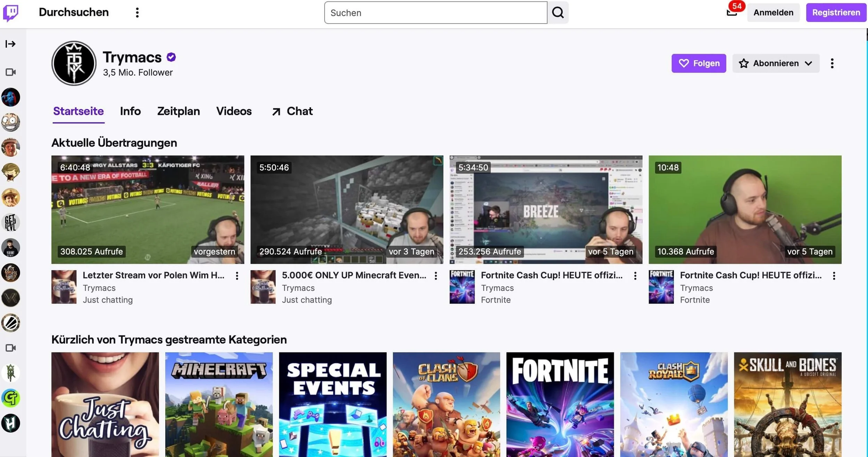The image size is (868, 457).
Task: Expand the left sidebar with arrow icon
Action: point(10,44)
